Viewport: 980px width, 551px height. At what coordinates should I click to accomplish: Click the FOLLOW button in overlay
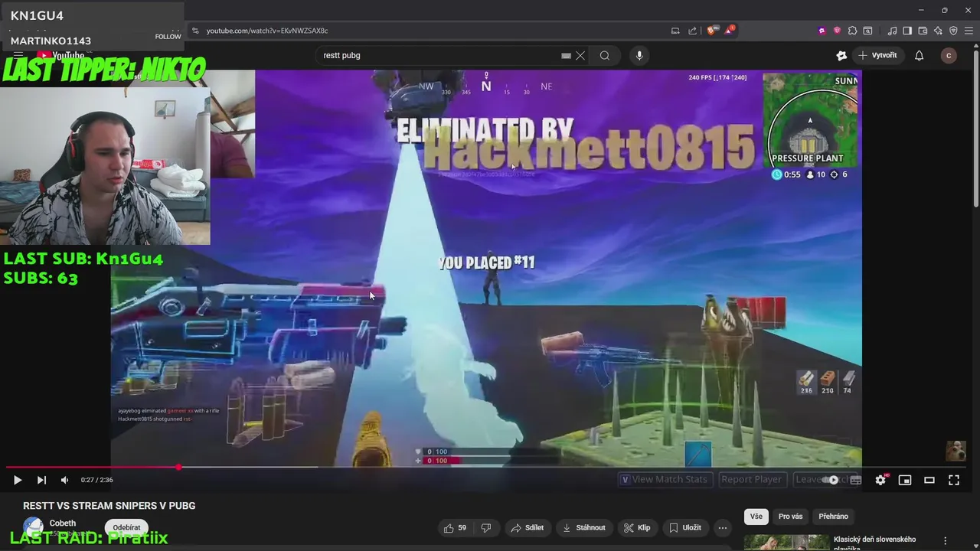tap(168, 36)
